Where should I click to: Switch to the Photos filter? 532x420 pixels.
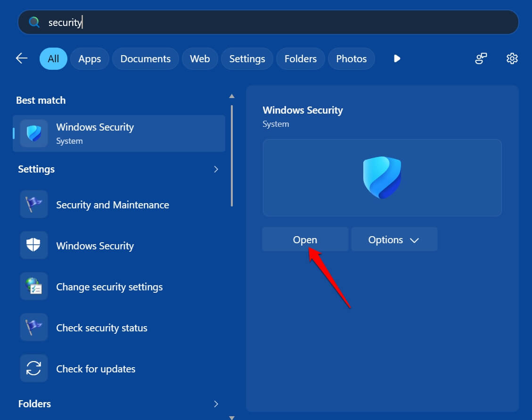point(352,59)
